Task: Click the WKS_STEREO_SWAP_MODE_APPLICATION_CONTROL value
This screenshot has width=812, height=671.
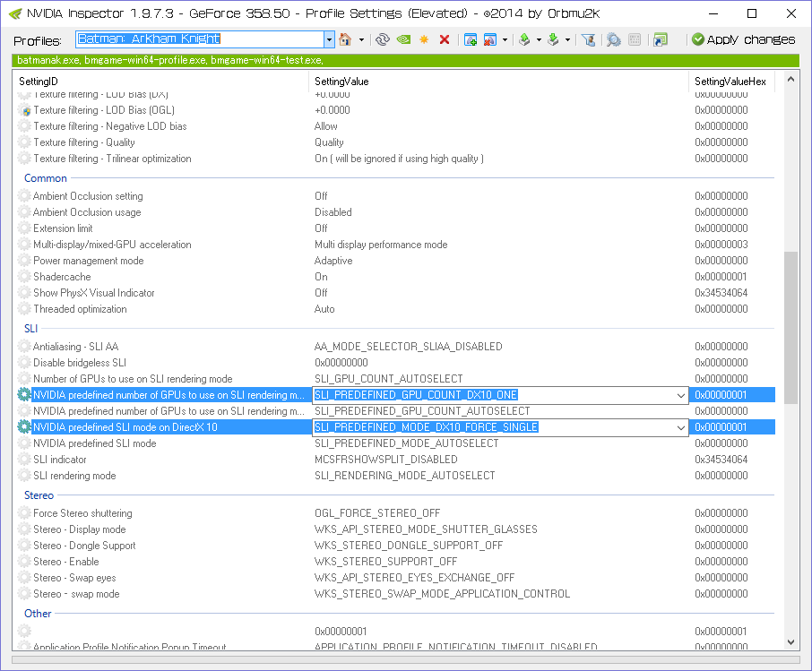Action: 442,594
